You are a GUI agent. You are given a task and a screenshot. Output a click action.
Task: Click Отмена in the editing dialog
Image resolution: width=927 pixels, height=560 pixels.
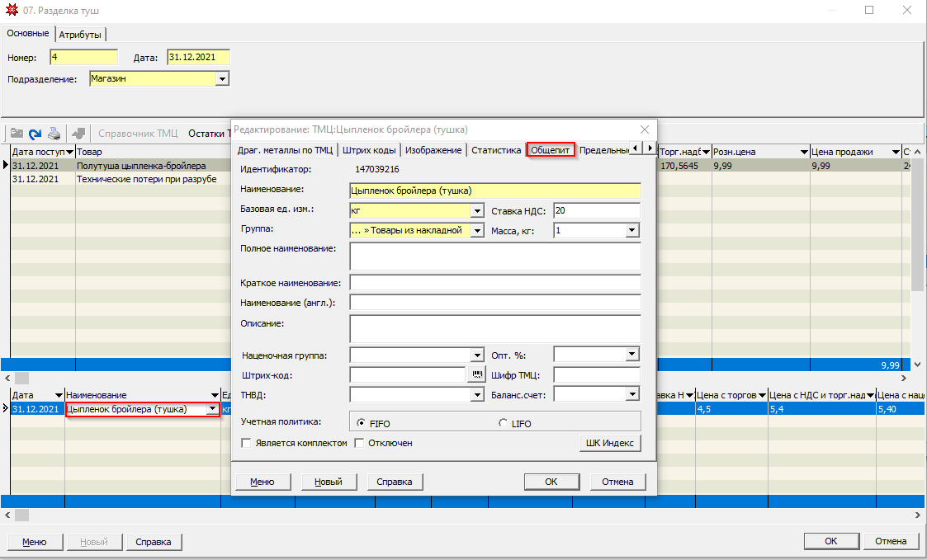click(x=617, y=482)
